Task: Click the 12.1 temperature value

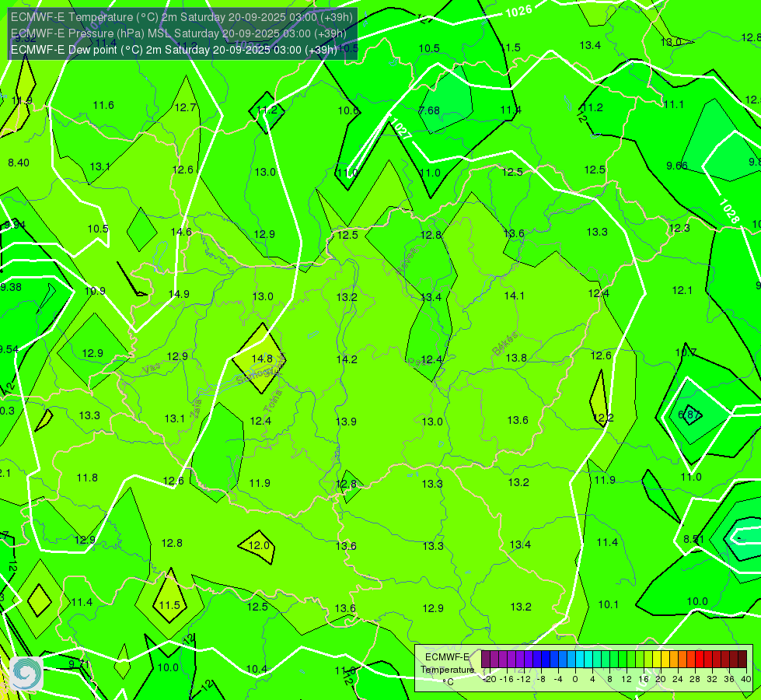Action: click(x=682, y=290)
